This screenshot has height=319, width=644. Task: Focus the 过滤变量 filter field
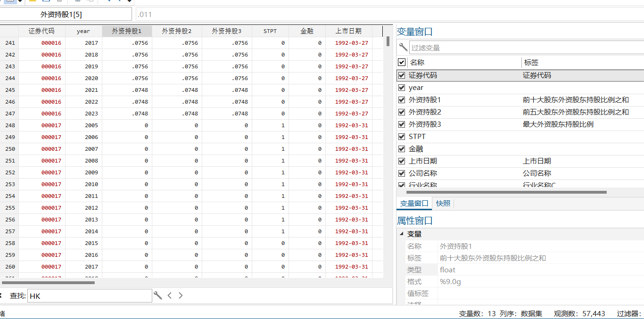[527, 48]
